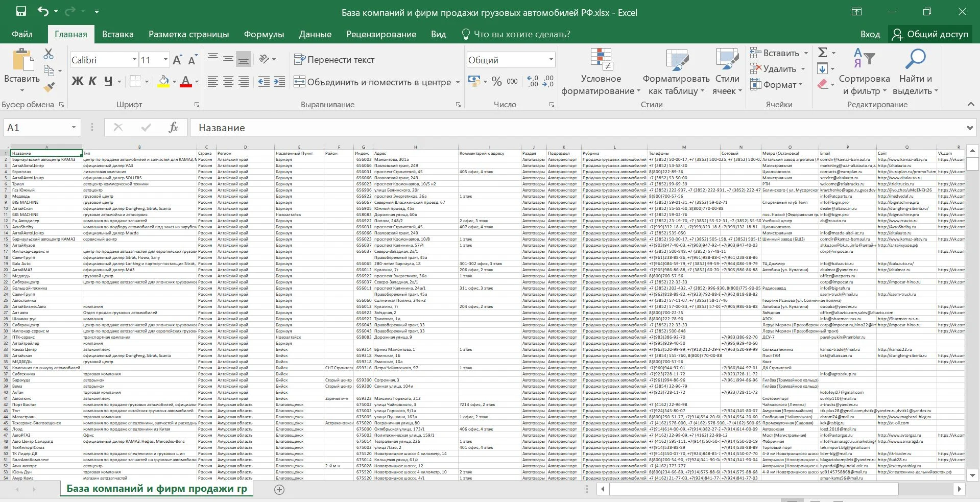
Task: Apply yellow fill color to the cell
Action: tap(163, 81)
